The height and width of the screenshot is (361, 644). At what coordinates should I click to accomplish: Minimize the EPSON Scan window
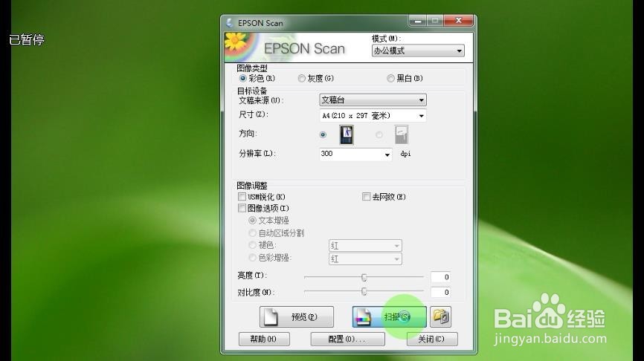[418, 21]
